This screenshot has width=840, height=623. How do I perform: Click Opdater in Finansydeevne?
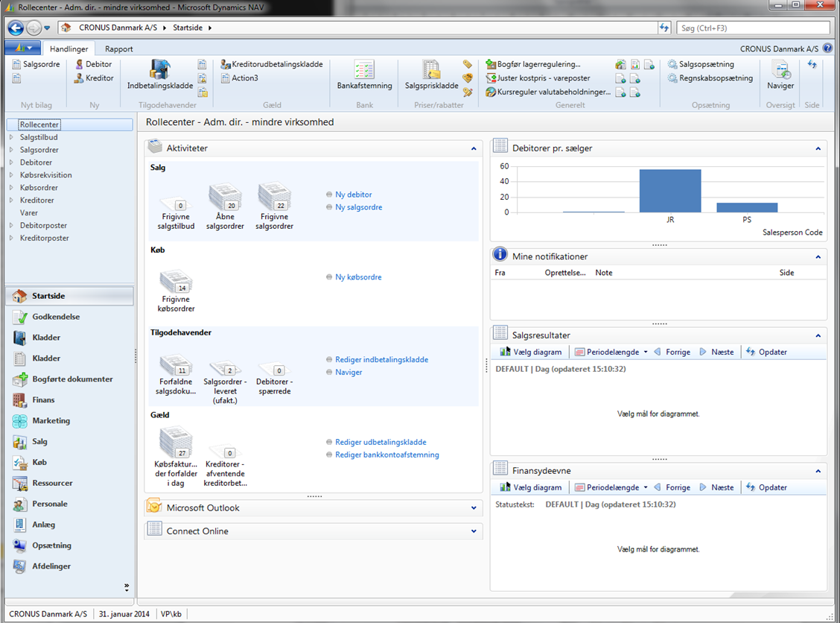coord(766,487)
